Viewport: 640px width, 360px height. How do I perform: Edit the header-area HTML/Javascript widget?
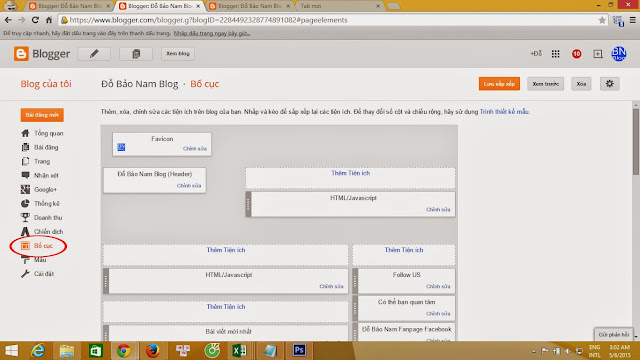pos(438,209)
